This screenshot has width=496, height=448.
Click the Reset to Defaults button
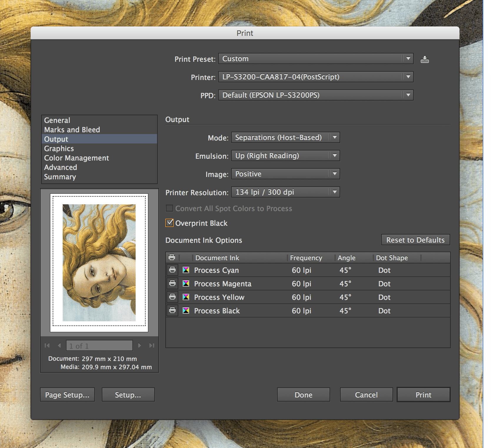pos(415,240)
